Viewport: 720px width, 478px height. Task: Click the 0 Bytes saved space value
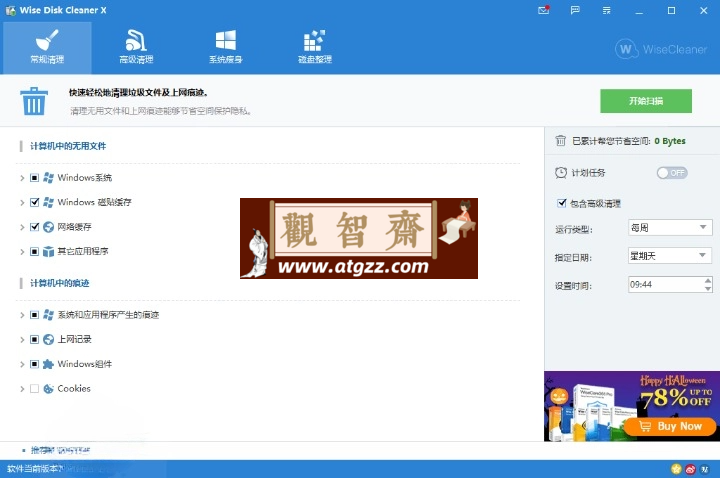(x=670, y=141)
